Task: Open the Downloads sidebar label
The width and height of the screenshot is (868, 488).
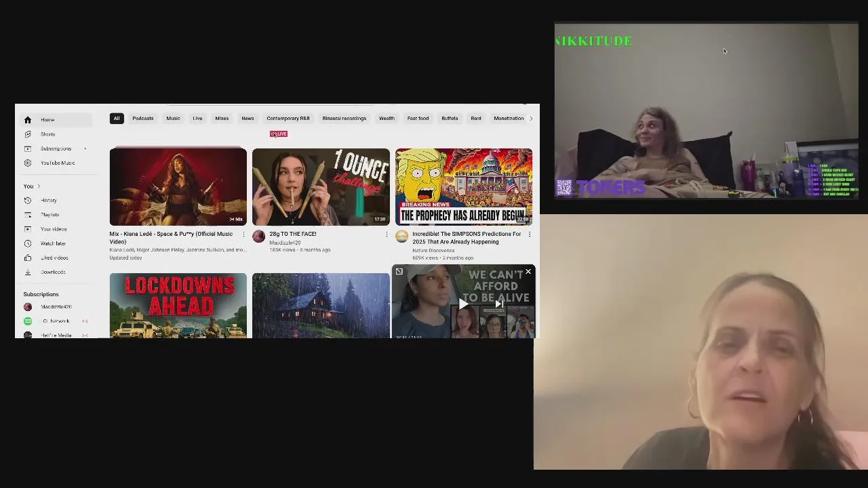Action: 53,272
